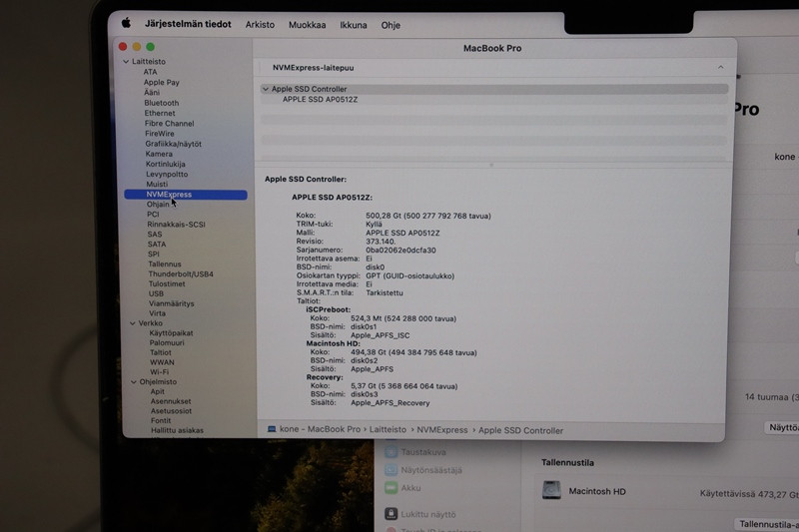Viewport: 799px width, 532px height.
Task: Close the Järjestelmän tiedot window
Action: coord(123,46)
